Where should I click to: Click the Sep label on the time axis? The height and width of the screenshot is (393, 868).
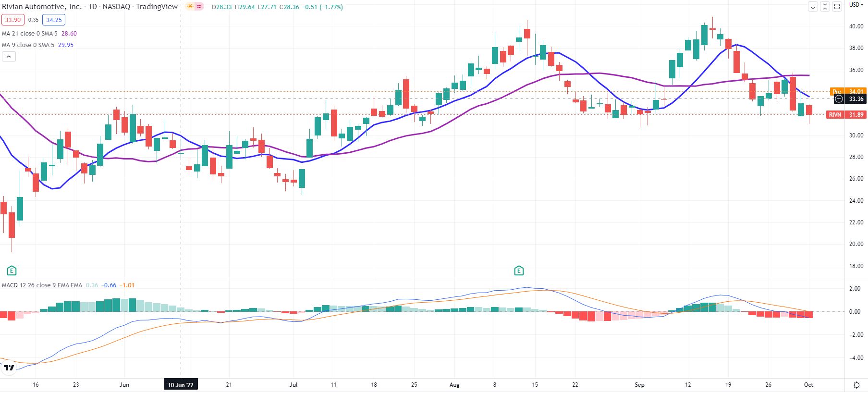(639, 385)
